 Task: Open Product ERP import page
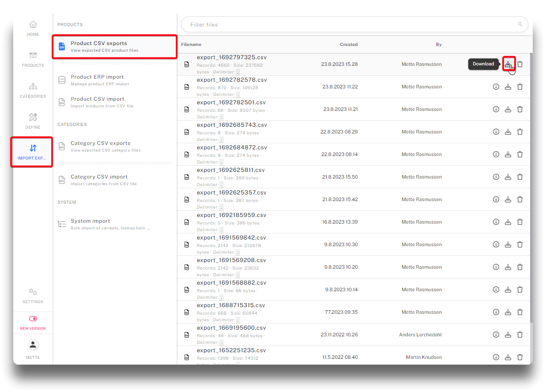[x=97, y=80]
